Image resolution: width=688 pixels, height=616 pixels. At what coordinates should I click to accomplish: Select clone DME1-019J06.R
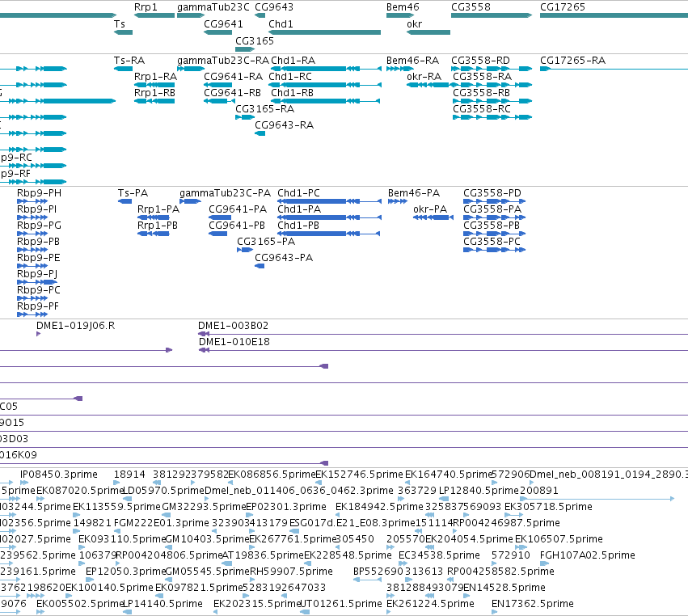coord(39,334)
